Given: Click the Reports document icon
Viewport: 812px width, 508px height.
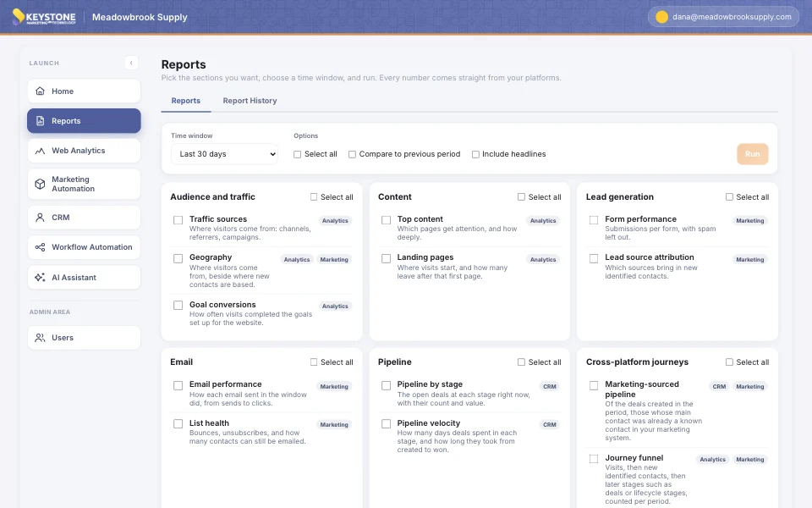Looking at the screenshot, I should [40, 121].
